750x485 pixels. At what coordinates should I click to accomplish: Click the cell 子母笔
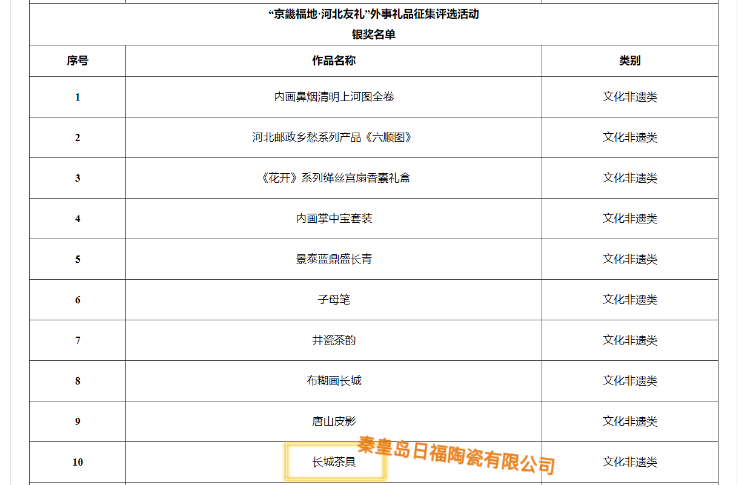(333, 300)
